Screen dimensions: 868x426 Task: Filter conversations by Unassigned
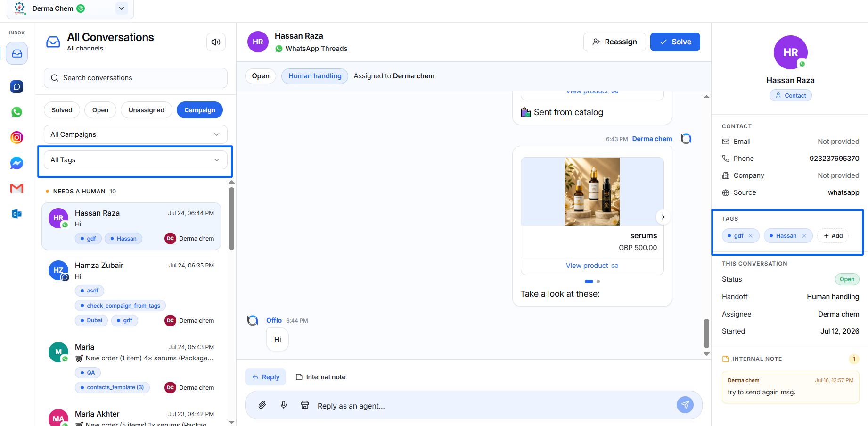tap(147, 110)
